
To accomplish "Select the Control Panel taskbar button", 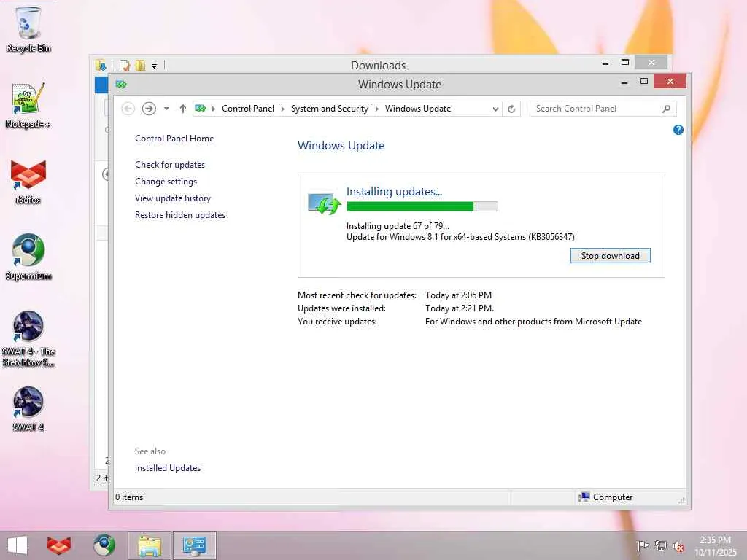I will (x=194, y=545).
